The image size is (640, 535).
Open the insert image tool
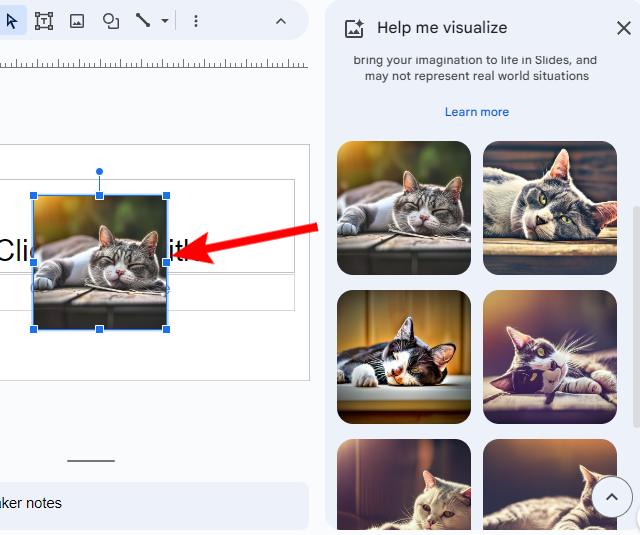pyautogui.click(x=77, y=21)
